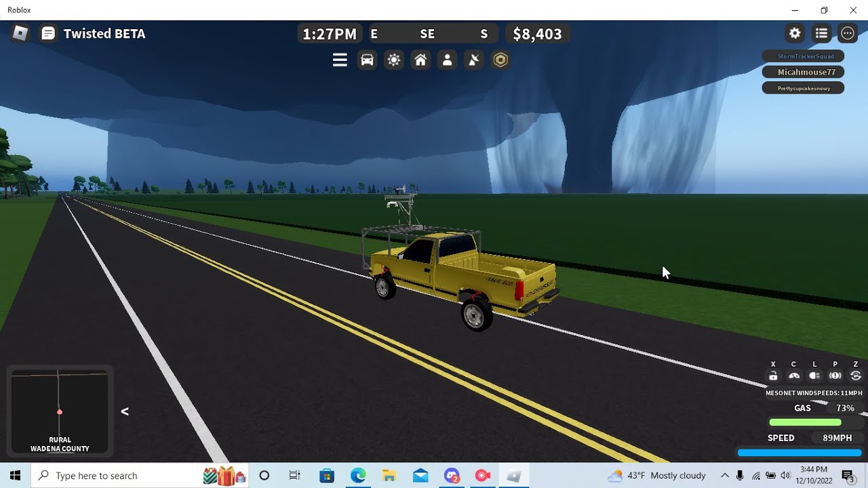Image resolution: width=868 pixels, height=488 pixels.
Task: Click the 73% gas value
Action: pos(845,408)
